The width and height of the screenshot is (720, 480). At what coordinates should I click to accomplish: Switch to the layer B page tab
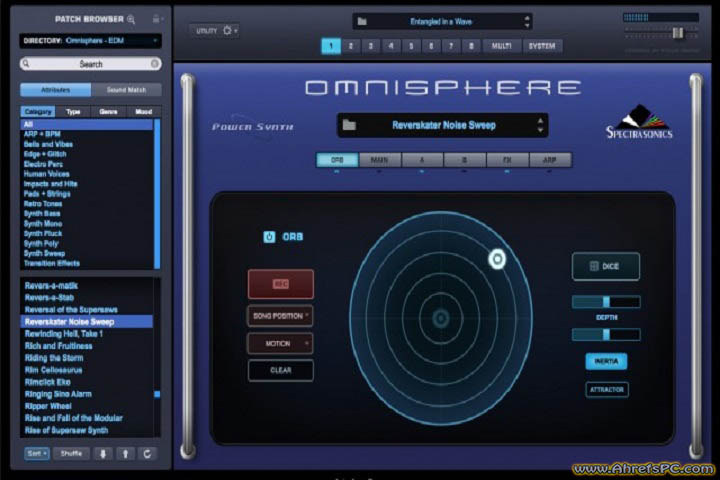464,160
